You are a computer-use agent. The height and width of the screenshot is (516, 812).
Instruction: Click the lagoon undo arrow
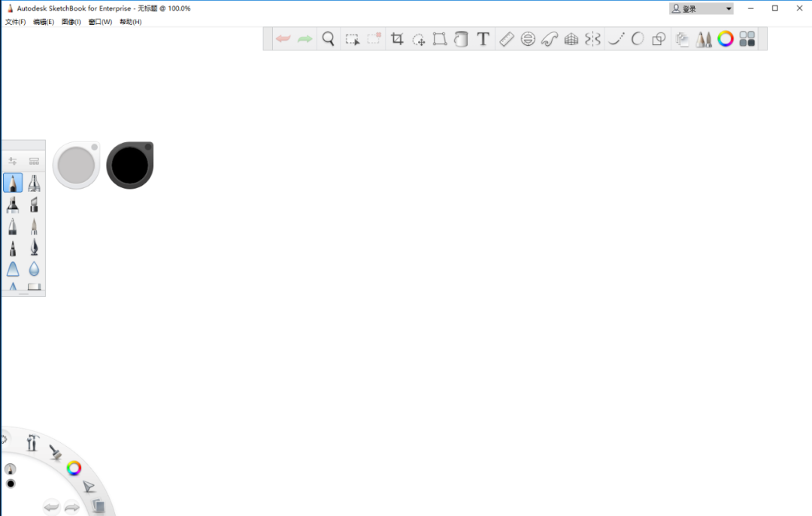coord(51,507)
